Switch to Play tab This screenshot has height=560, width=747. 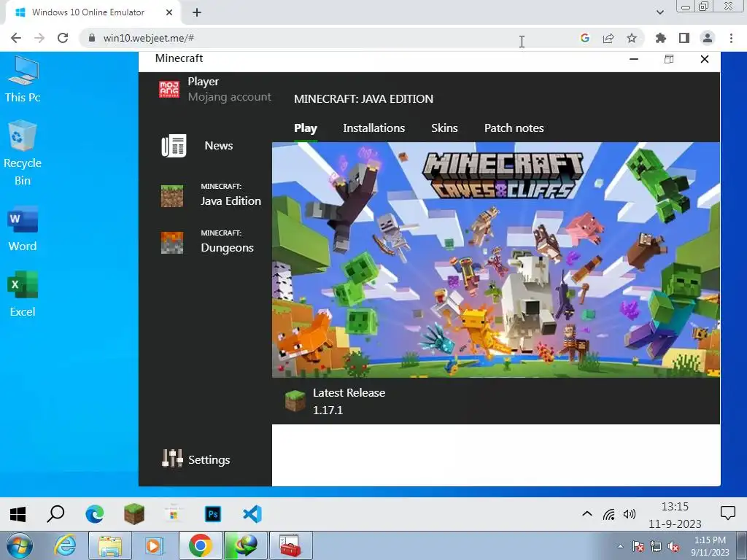click(x=306, y=128)
